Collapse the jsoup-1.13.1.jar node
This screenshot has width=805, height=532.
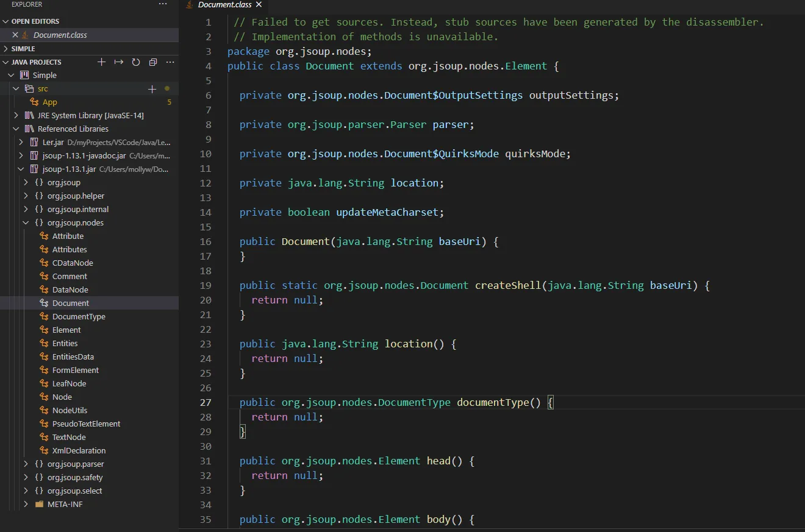pos(21,169)
